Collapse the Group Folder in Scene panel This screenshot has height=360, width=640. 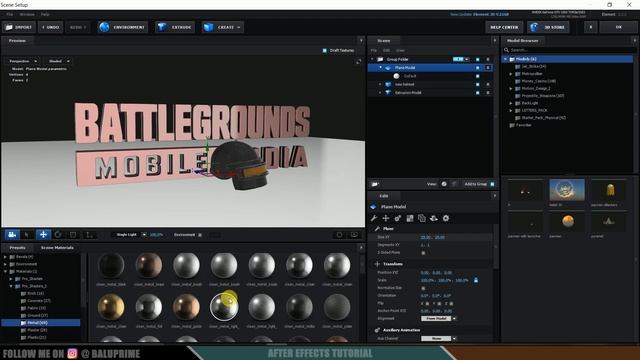coord(372,59)
